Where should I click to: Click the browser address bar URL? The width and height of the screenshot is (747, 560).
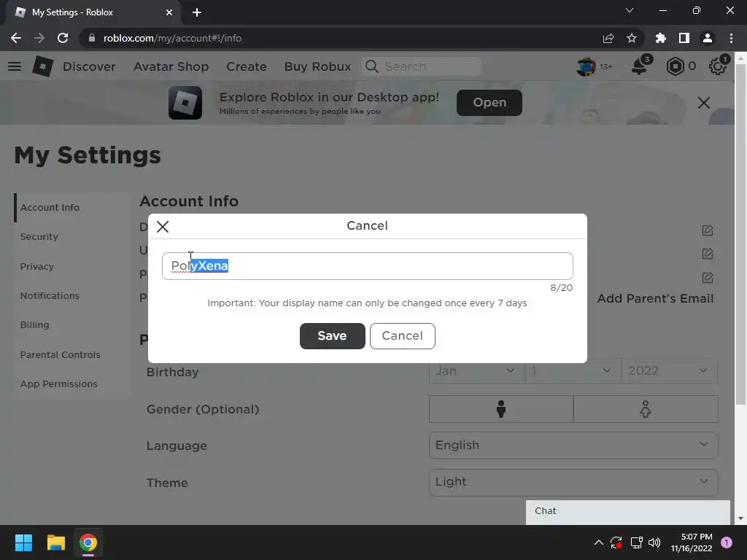click(x=172, y=38)
